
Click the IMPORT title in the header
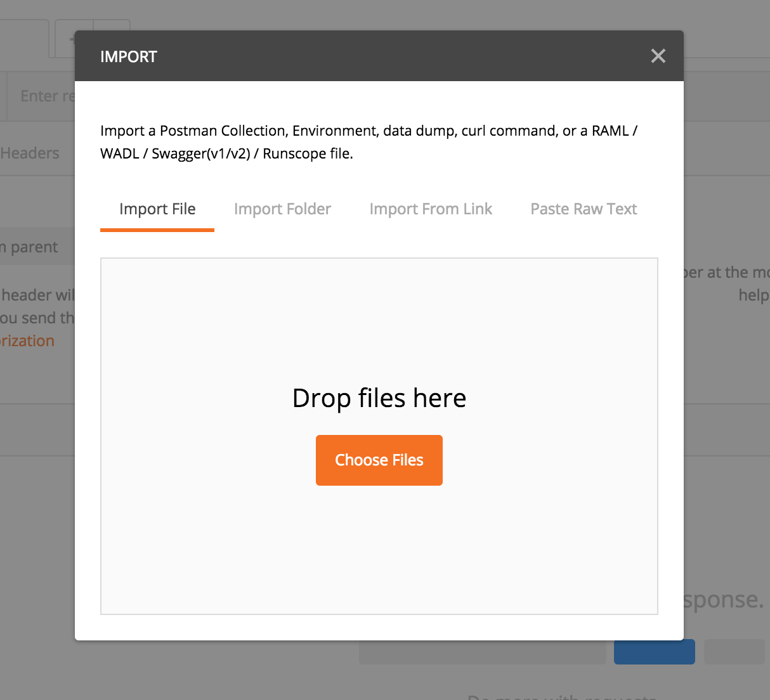coord(129,56)
